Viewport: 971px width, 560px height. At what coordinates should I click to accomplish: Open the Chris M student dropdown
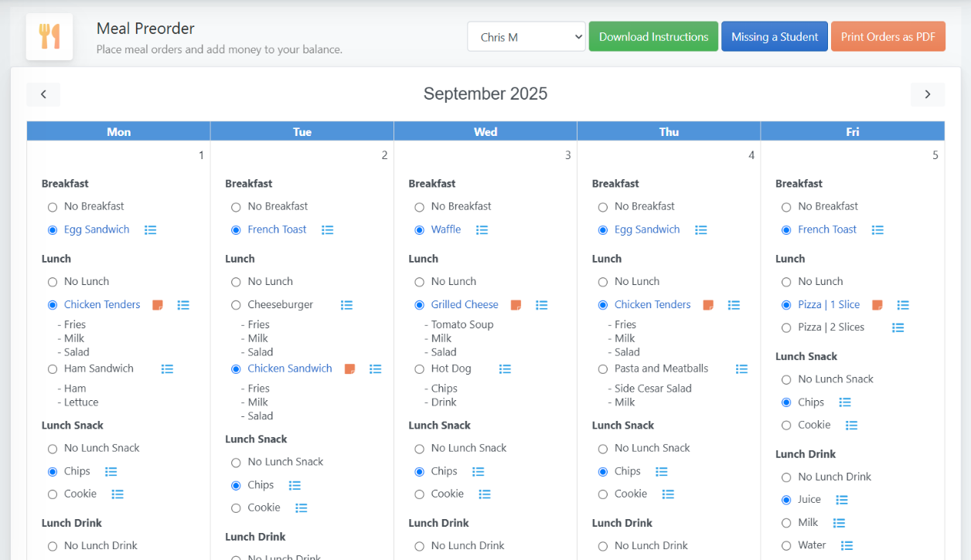coord(526,36)
